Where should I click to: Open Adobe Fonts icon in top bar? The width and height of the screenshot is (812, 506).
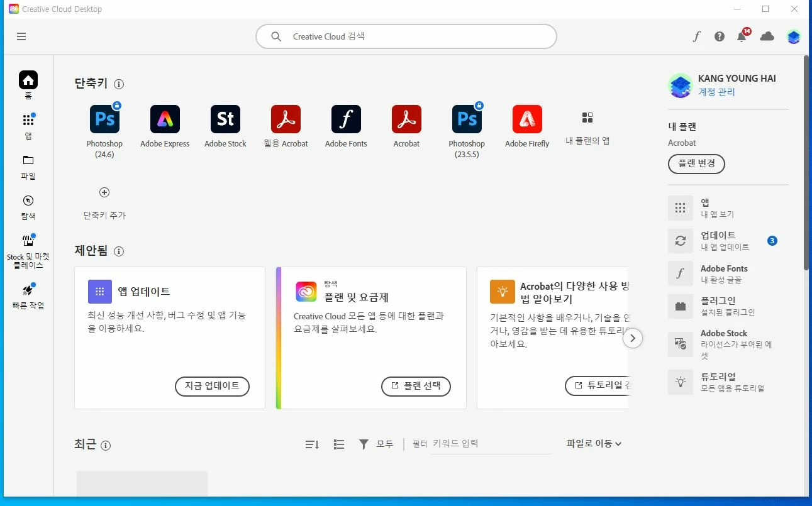tap(696, 36)
